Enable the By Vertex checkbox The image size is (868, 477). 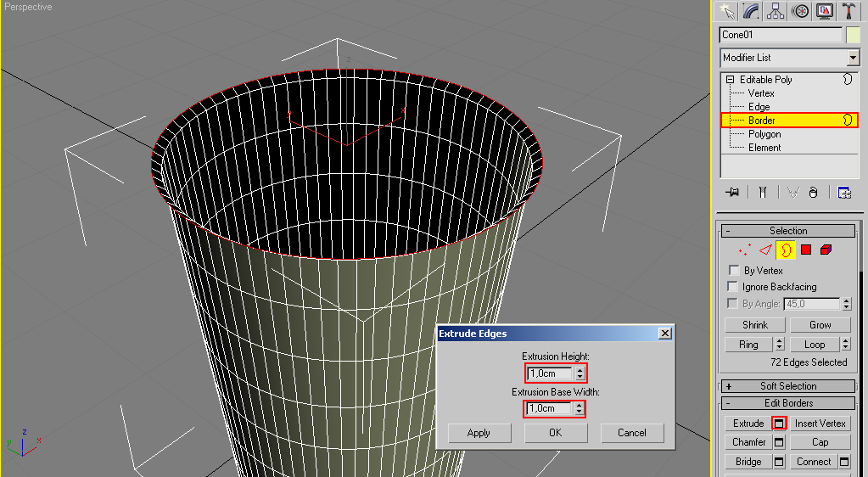734,271
